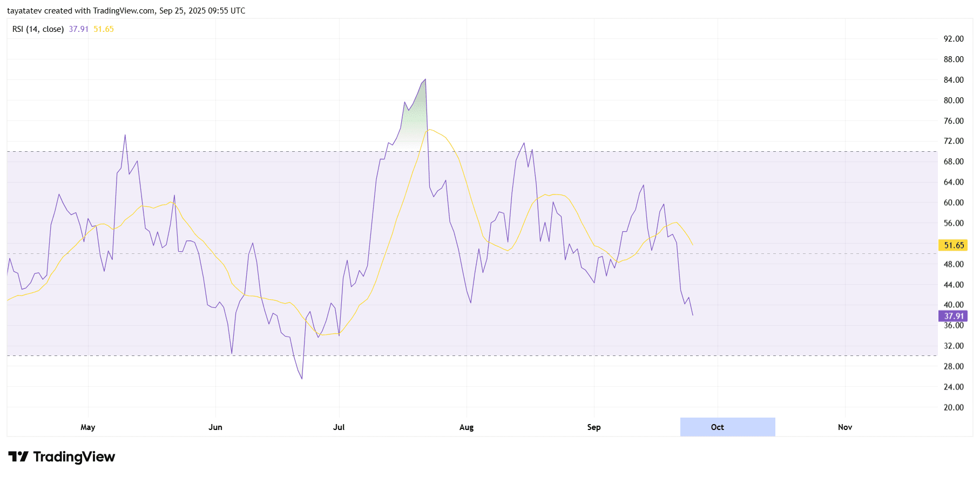
Task: Click the Jul label on time axis
Action: 339,427
